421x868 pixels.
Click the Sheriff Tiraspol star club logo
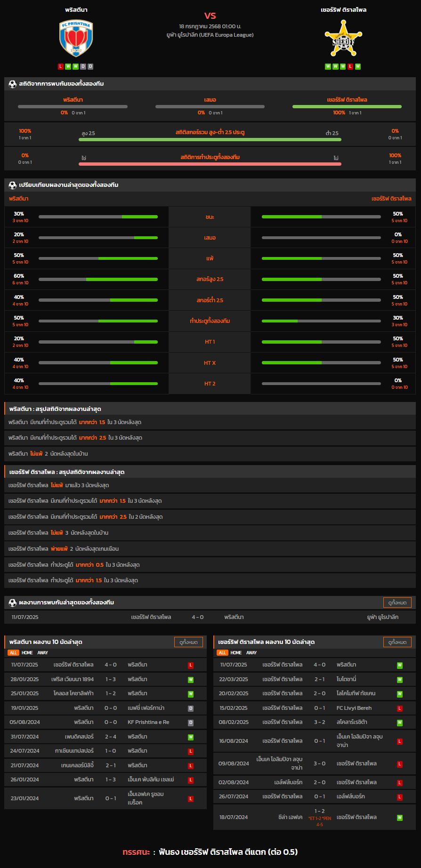pyautogui.click(x=343, y=39)
